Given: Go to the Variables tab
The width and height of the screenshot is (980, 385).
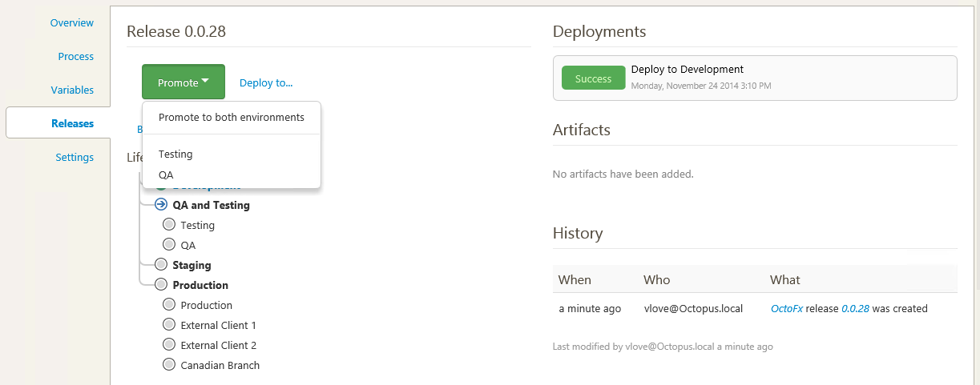Looking at the screenshot, I should click(x=72, y=90).
